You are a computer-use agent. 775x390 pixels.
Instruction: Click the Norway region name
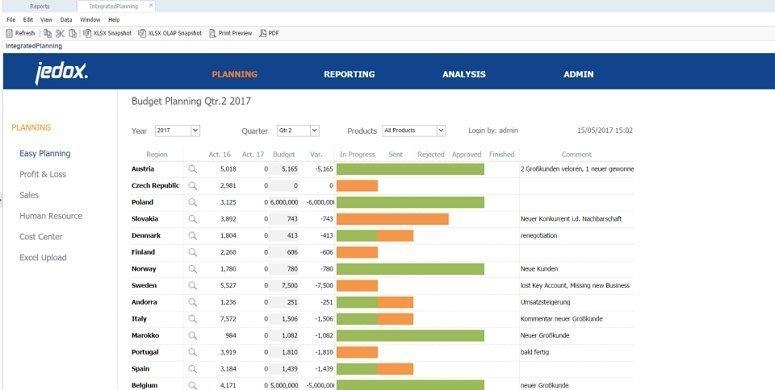[144, 269]
